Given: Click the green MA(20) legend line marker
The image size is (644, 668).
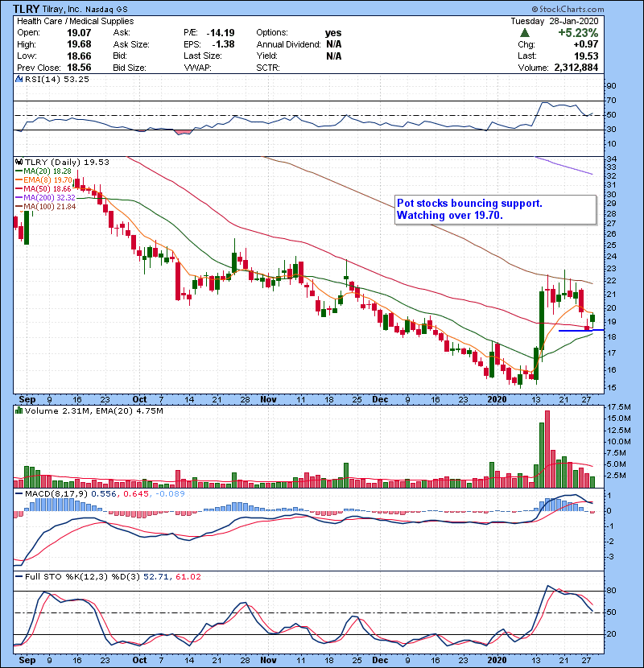Looking at the screenshot, I should 19,171.
